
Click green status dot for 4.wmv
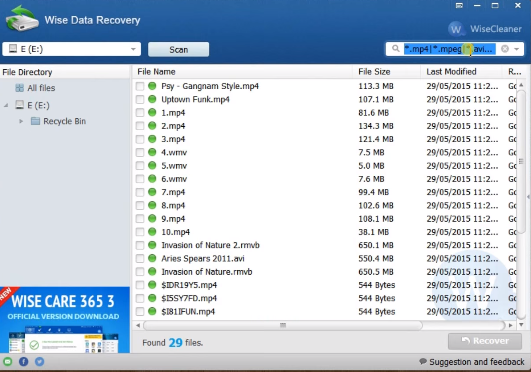click(152, 152)
